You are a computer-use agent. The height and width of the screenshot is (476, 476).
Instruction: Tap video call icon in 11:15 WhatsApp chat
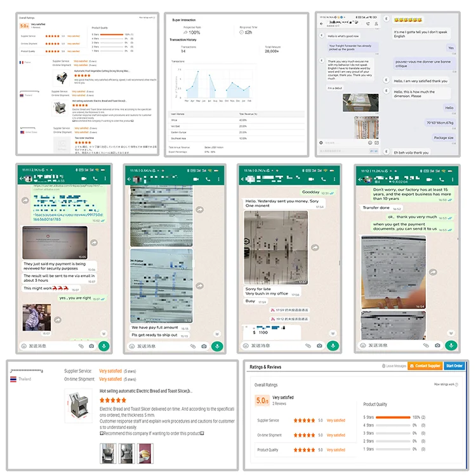(196, 179)
